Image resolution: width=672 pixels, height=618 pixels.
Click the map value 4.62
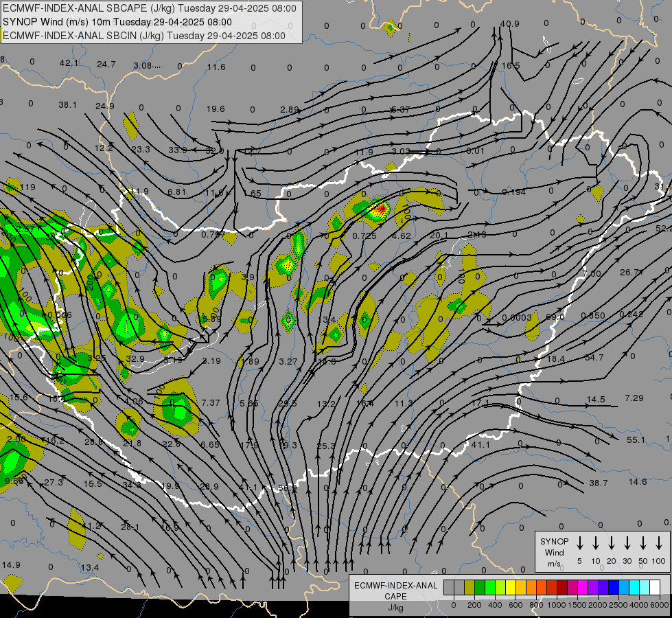pyautogui.click(x=402, y=236)
